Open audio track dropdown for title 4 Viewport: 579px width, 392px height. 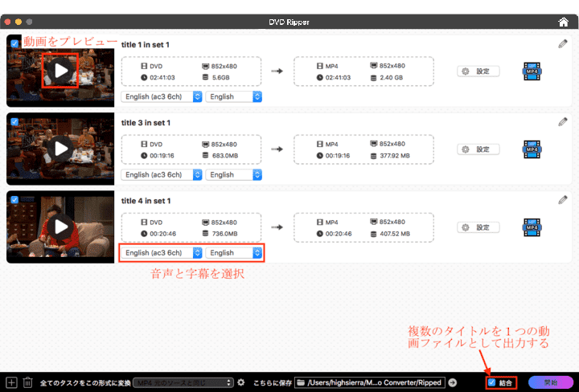[162, 253]
